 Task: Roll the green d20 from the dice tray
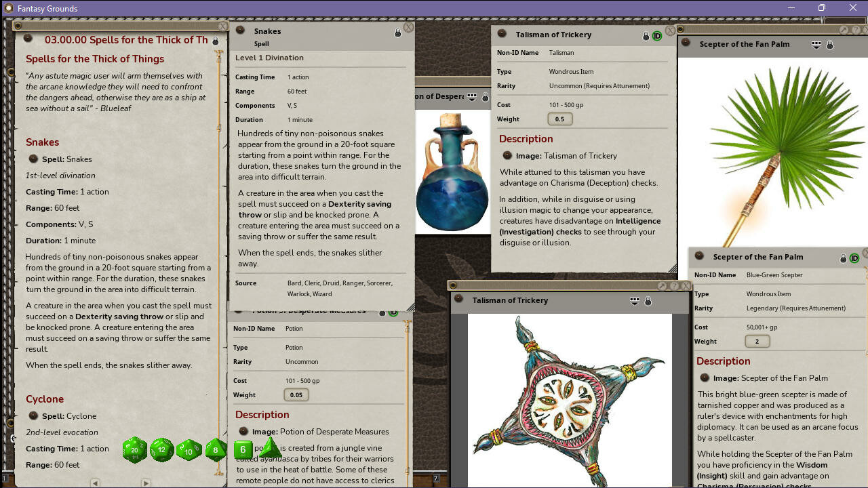coord(134,449)
